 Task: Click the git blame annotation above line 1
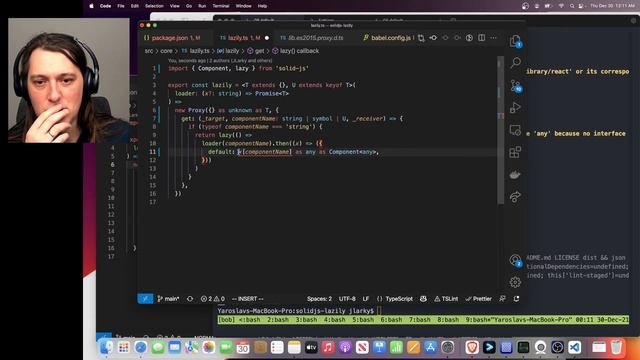pyautogui.click(x=220, y=60)
